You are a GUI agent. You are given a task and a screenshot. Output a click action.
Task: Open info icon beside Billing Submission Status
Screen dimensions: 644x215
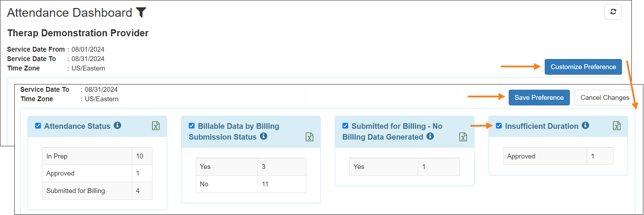264,136
